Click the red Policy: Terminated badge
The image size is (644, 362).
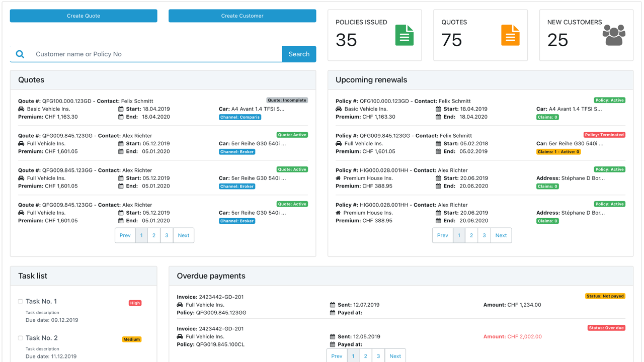click(604, 135)
